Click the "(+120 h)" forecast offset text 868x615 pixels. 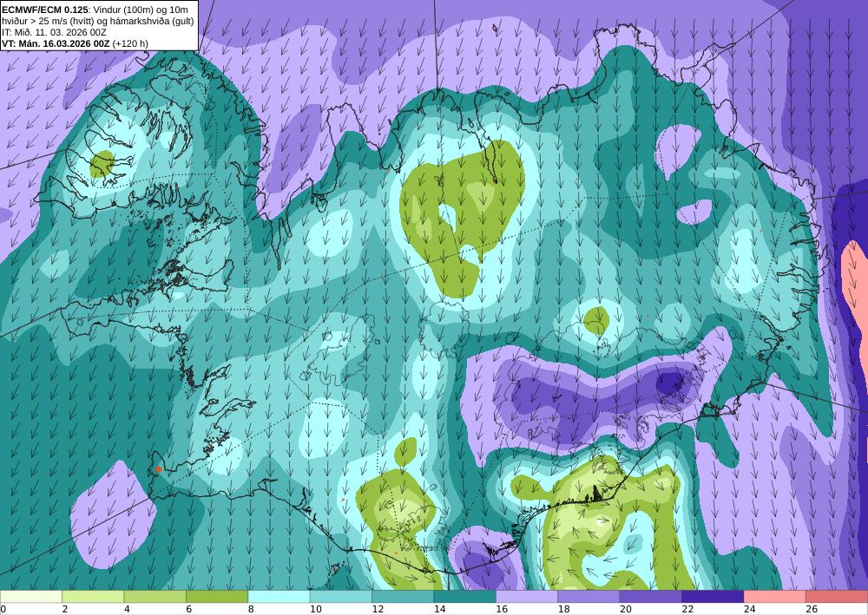(x=130, y=43)
